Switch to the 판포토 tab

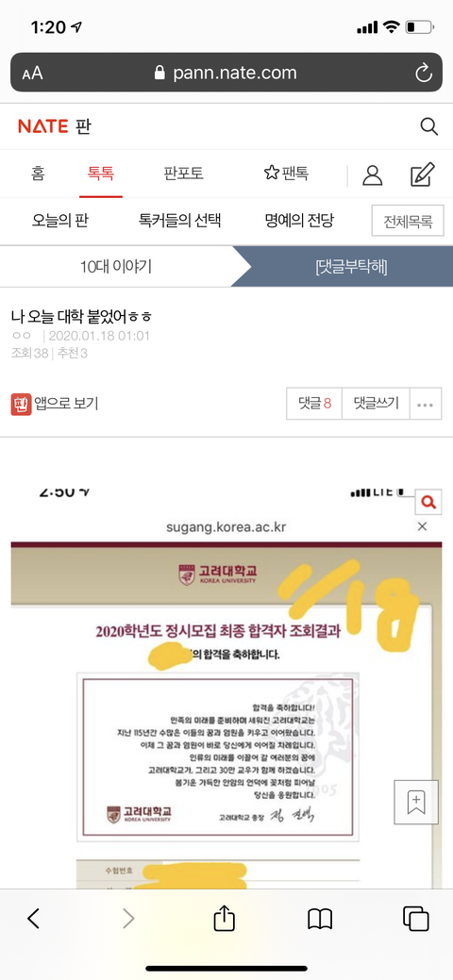click(x=183, y=174)
